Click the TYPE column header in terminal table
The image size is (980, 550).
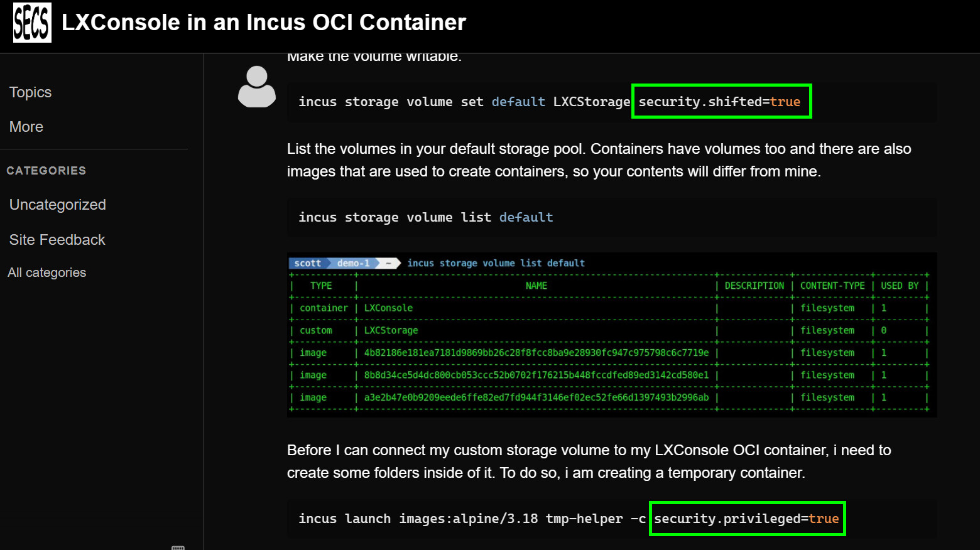point(321,286)
